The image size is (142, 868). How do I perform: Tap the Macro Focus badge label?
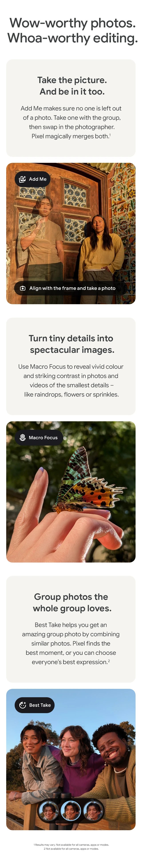coord(43,437)
